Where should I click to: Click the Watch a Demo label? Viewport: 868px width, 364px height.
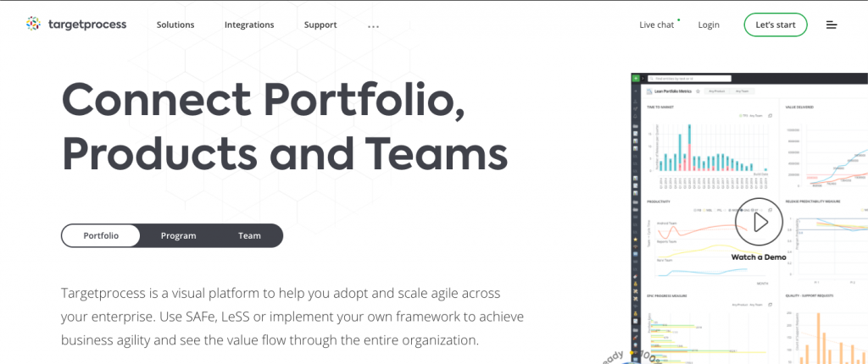coord(759,257)
